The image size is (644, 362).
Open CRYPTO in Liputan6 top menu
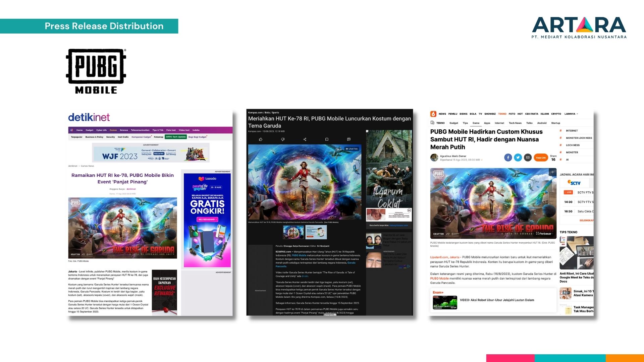click(x=556, y=114)
